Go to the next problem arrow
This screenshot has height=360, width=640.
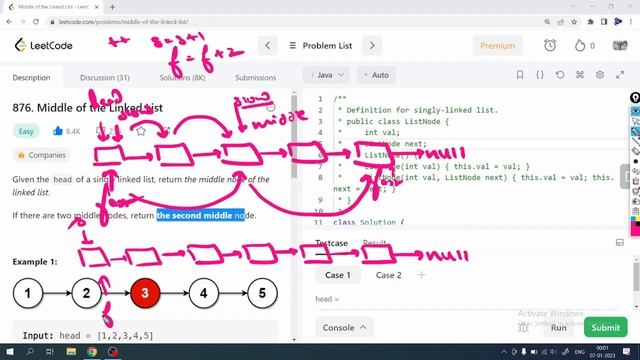point(372,45)
